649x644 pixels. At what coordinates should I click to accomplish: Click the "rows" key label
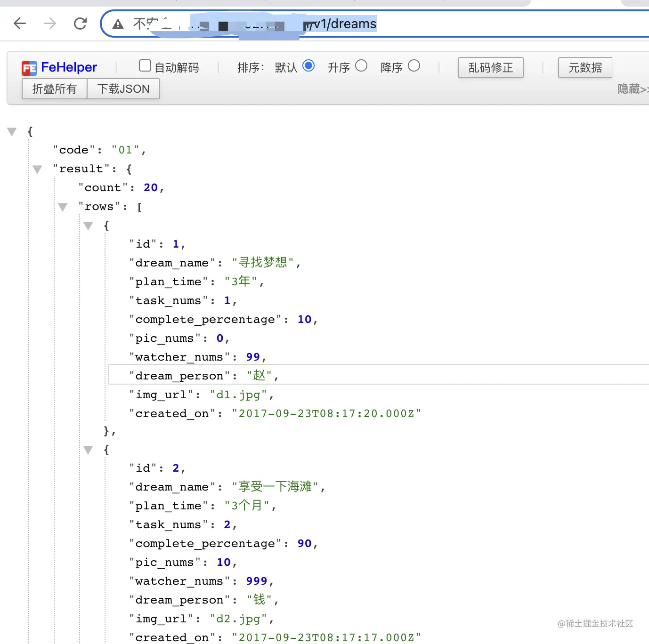click(99, 207)
